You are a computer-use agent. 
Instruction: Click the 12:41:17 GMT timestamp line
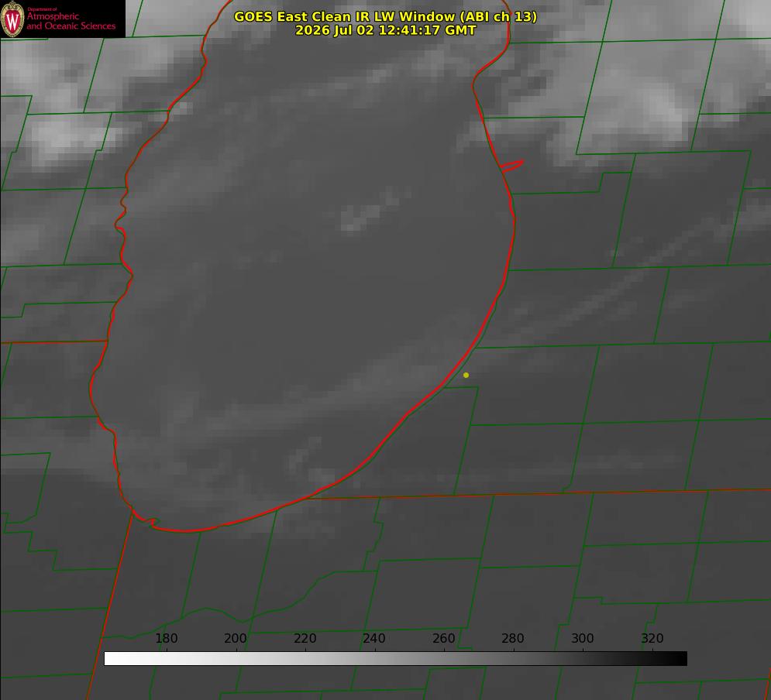[386, 30]
